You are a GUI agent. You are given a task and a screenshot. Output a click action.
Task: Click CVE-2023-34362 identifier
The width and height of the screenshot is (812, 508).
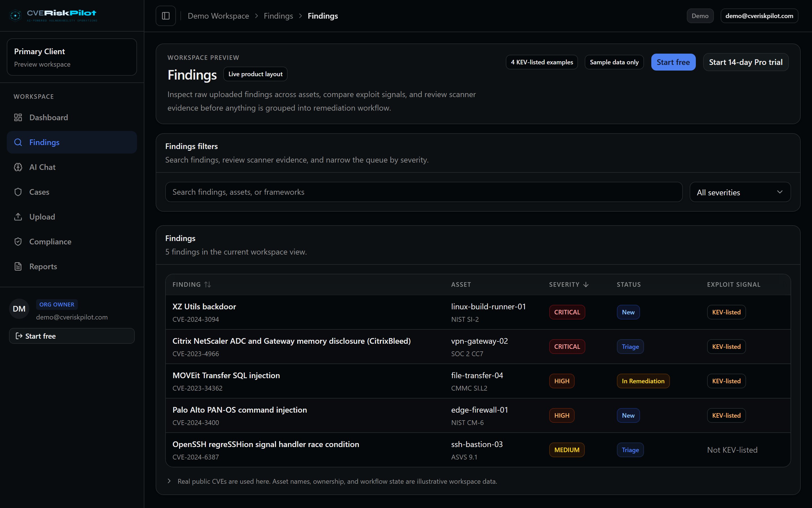[x=197, y=388]
